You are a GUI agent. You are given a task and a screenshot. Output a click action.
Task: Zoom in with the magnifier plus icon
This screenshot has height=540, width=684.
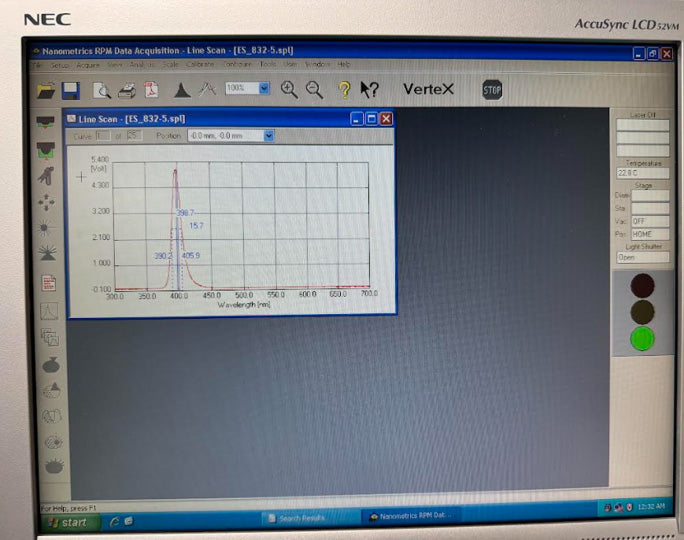289,89
